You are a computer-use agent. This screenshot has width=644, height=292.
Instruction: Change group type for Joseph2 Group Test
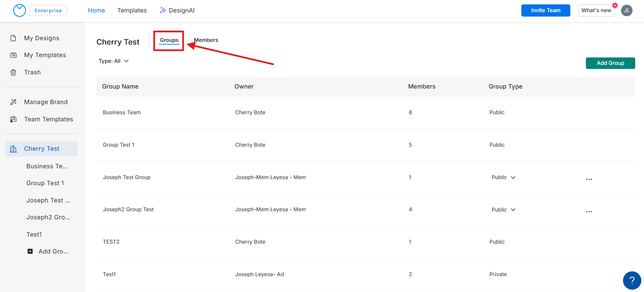click(x=503, y=210)
